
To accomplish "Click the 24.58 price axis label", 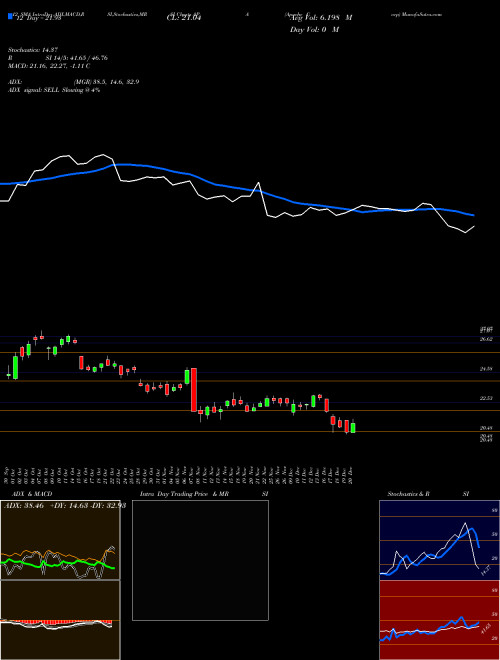I will click(486, 369).
